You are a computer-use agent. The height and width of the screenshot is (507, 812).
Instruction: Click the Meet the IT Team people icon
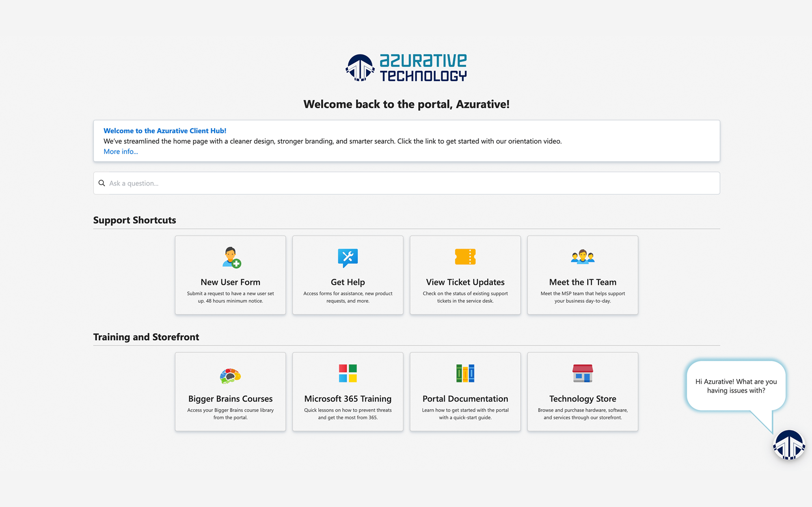coord(583,257)
